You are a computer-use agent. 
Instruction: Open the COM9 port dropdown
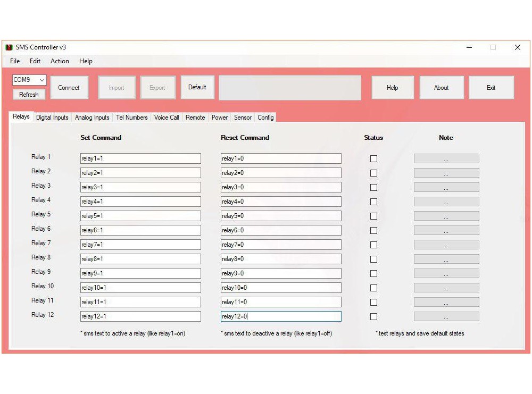tap(29, 80)
